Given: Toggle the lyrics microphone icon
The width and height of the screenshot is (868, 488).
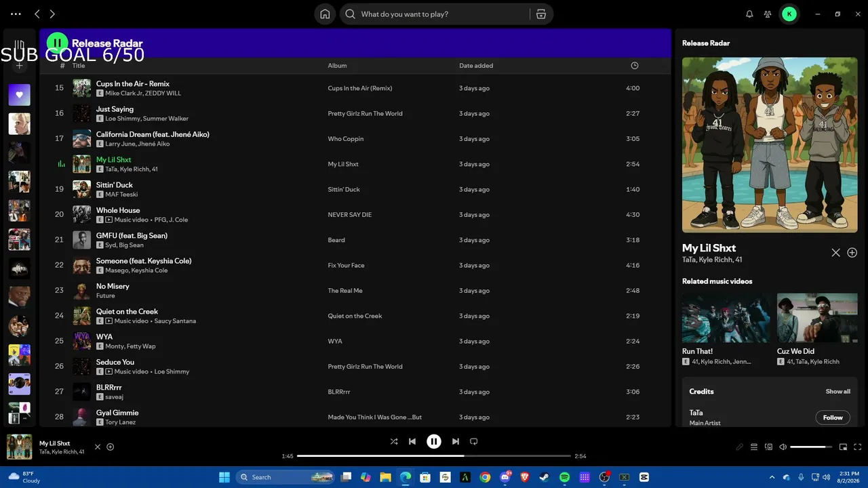Looking at the screenshot, I should [740, 447].
